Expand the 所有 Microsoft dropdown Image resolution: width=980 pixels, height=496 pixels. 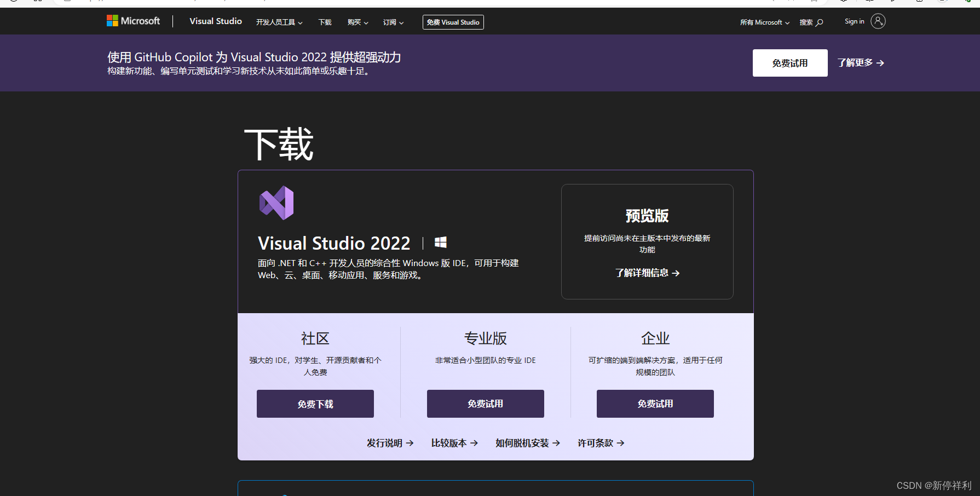pyautogui.click(x=765, y=22)
